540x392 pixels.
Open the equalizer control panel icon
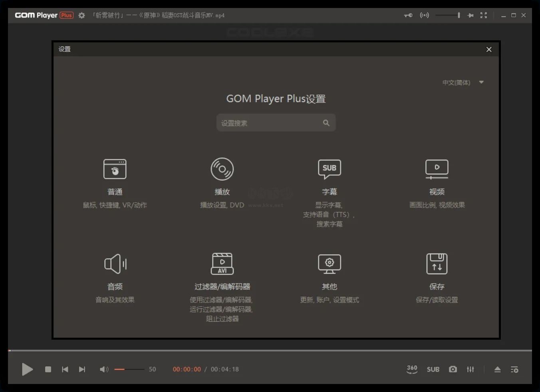[471, 369]
